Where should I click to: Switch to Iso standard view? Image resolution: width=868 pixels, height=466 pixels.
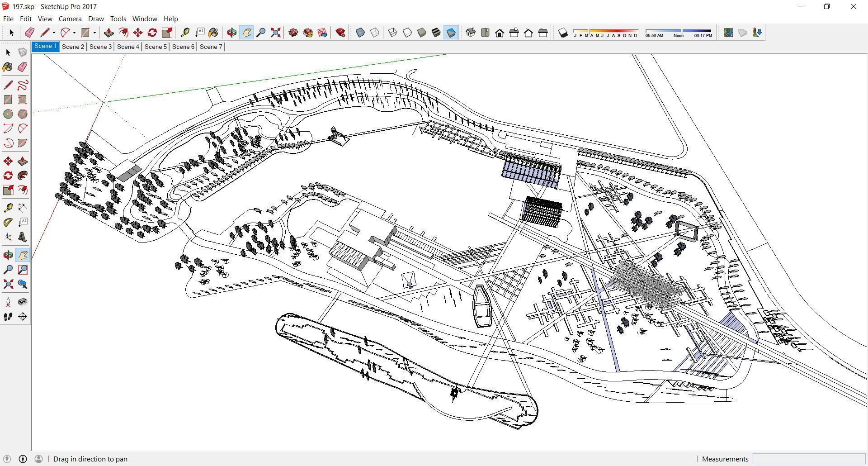[471, 33]
